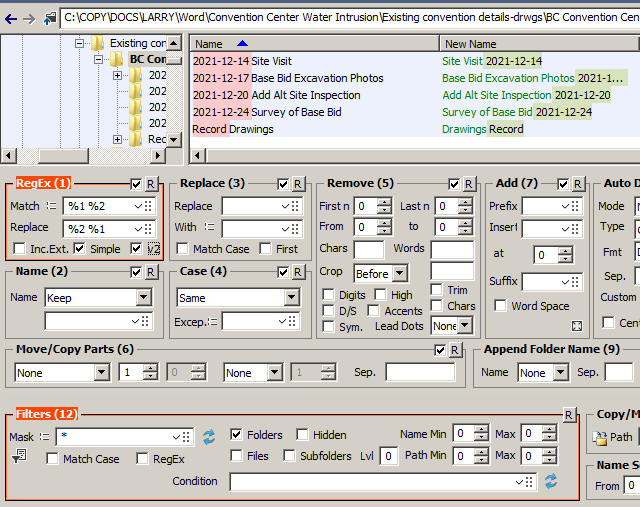Enable the First checkbox in Replace
This screenshot has height=507, width=640.
pyautogui.click(x=265, y=248)
